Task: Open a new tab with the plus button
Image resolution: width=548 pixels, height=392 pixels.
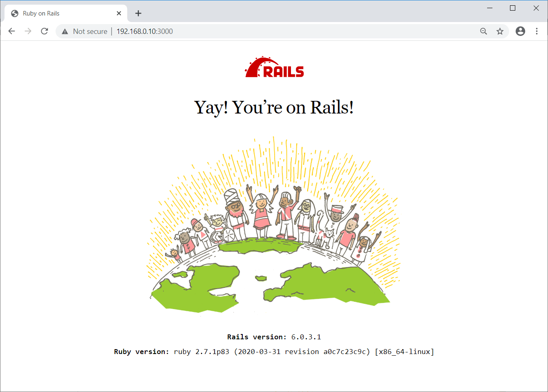Action: (x=139, y=13)
